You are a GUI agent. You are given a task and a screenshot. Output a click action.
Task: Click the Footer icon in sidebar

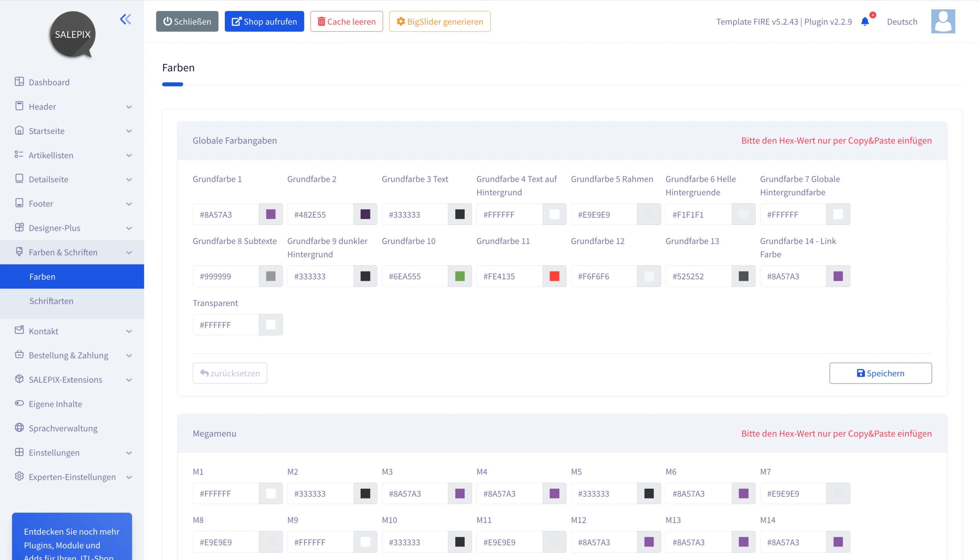(x=19, y=203)
